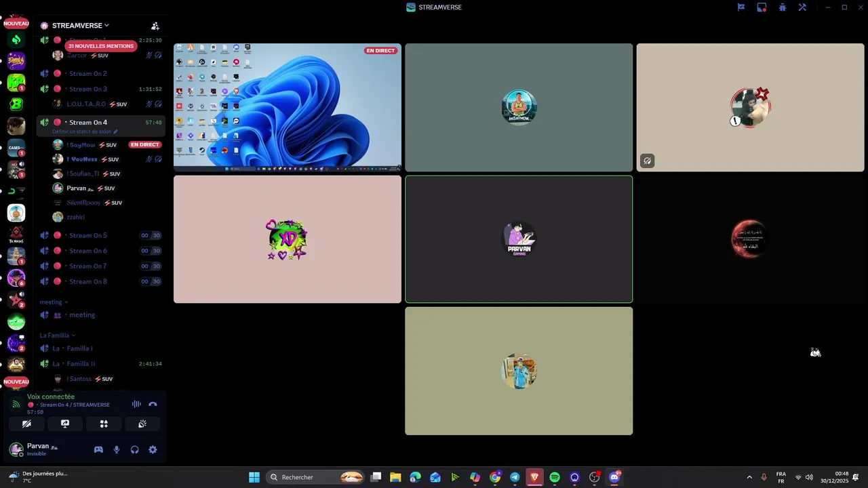This screenshot has width=868, height=488.
Task: Open the white circular logo server icon
Action: (16, 213)
